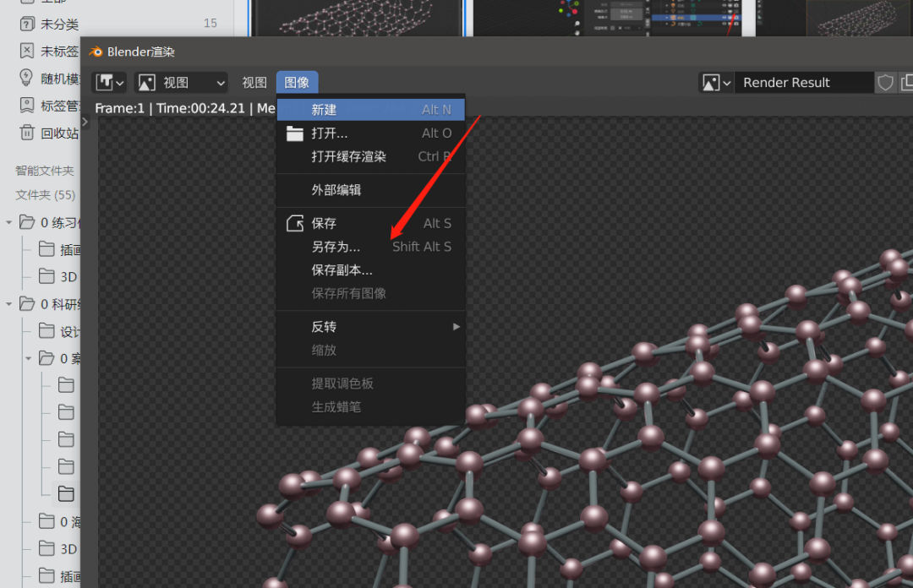Click the 文件夹 (55) section label
Viewport: 913px width, 588px height.
46,195
